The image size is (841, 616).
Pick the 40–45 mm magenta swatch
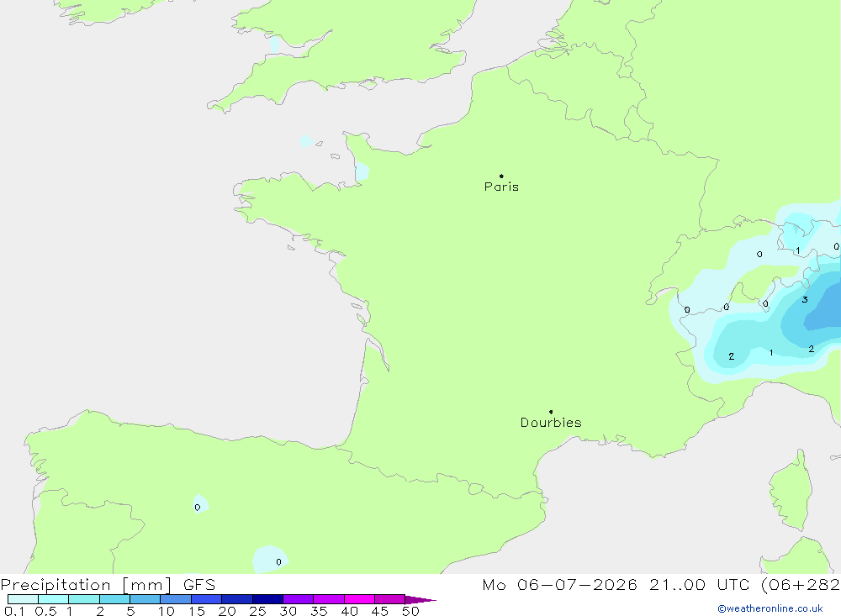(359, 599)
